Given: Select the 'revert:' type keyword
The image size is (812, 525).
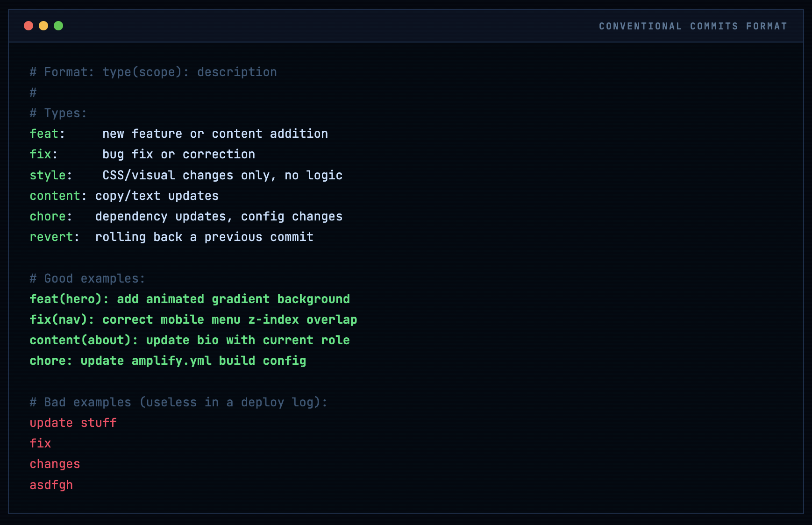Looking at the screenshot, I should (54, 237).
